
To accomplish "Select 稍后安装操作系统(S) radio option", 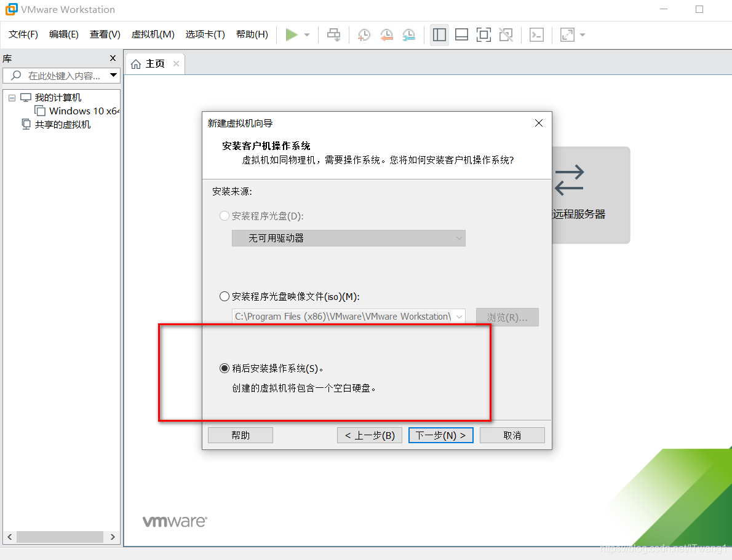I will [225, 368].
